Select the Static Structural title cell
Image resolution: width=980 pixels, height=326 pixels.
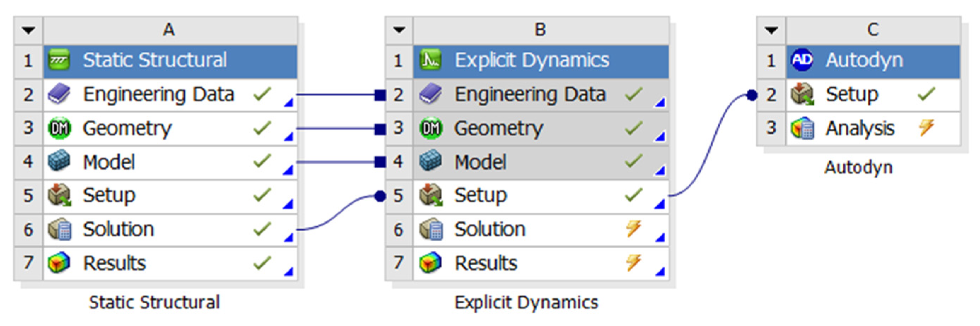[x=155, y=60]
